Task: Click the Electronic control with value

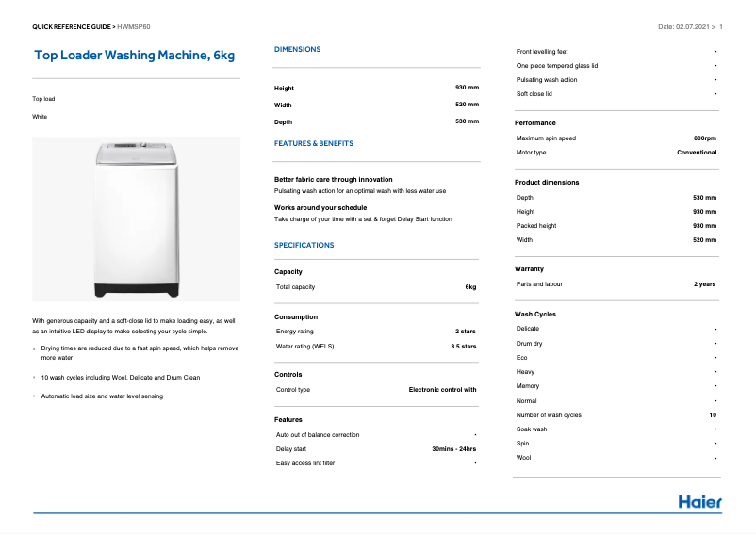Action: tap(442, 389)
